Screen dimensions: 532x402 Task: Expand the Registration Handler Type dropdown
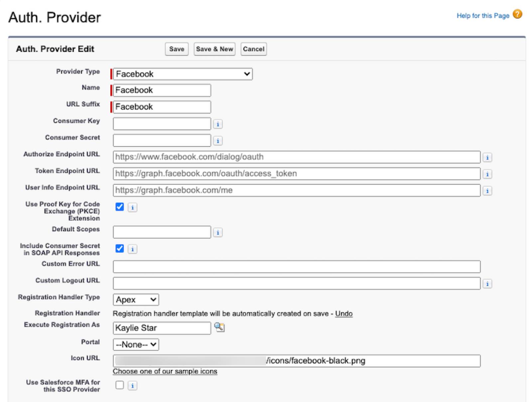136,300
